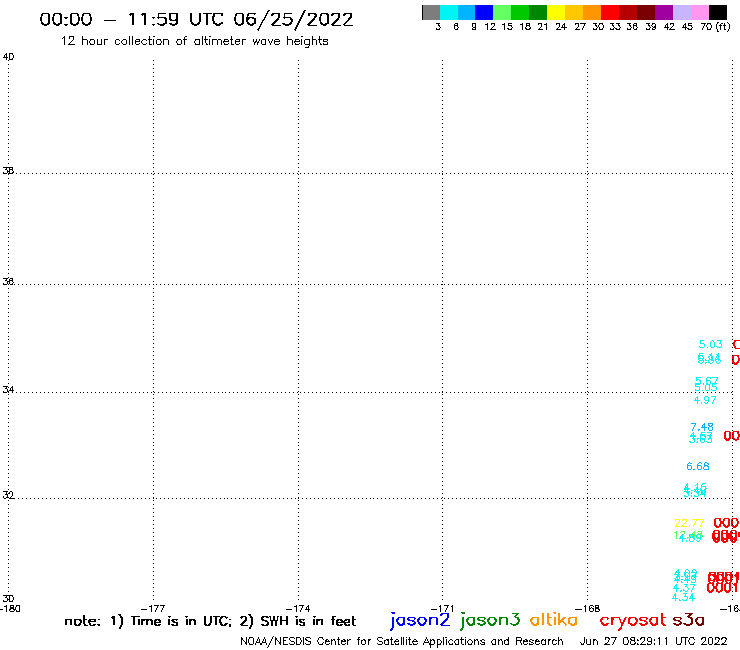740x650 pixels.
Task: Click the darkest green legend swatch
Action: click(538, 12)
